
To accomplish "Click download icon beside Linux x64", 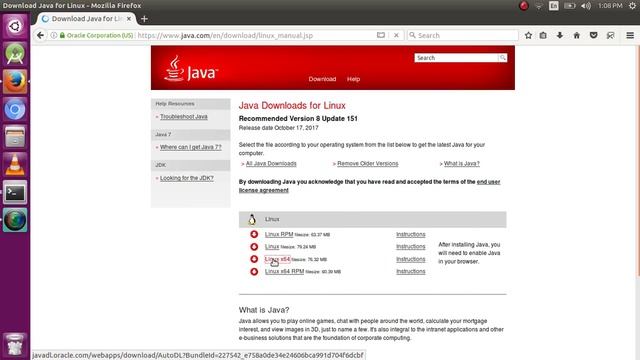I will 254,259.
